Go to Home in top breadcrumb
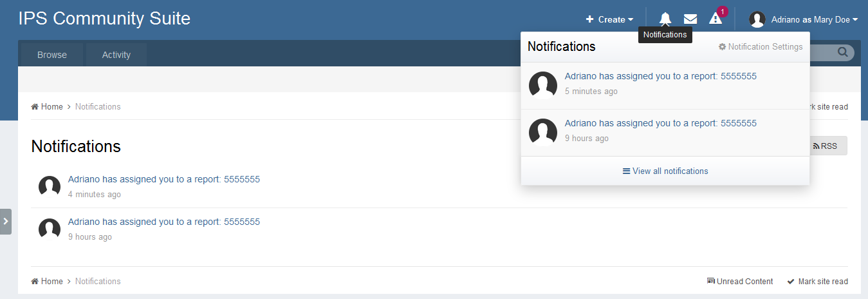Screen dimensions: 868x299 click(x=47, y=106)
